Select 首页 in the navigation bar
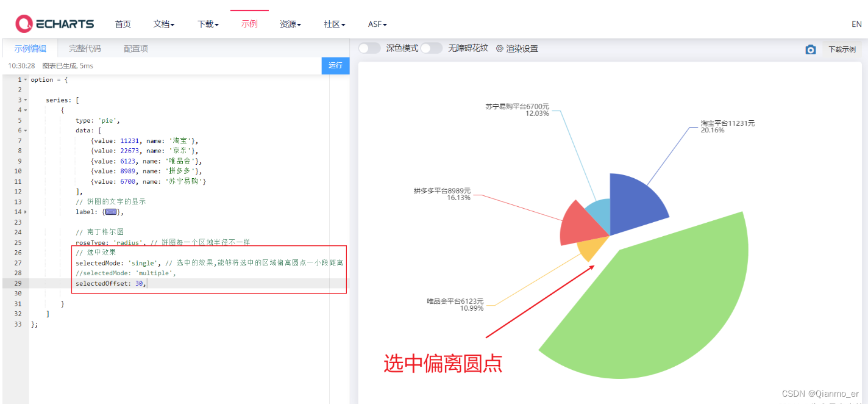 click(x=123, y=24)
